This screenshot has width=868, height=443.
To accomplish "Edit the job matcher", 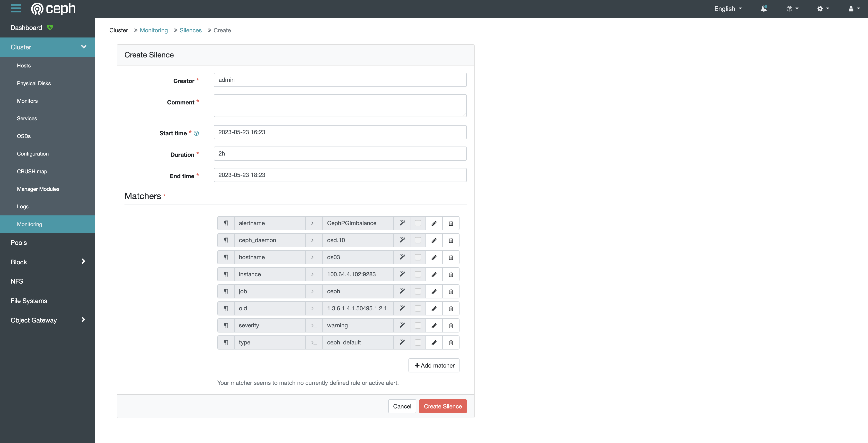I will pos(434,291).
